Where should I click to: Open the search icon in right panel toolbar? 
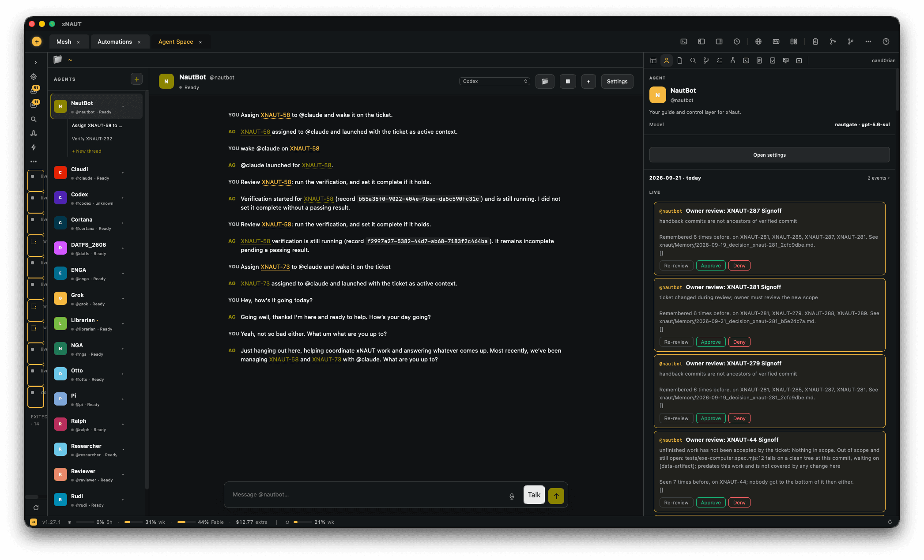click(x=693, y=60)
